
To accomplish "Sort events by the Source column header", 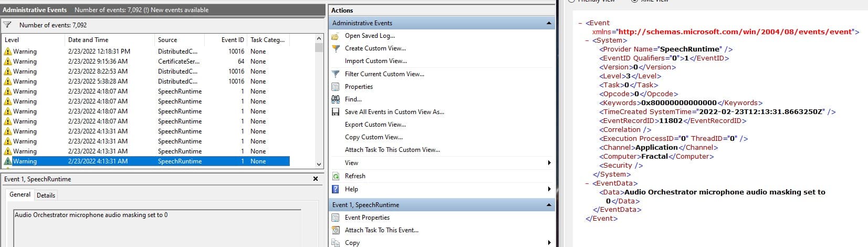I will tap(168, 40).
